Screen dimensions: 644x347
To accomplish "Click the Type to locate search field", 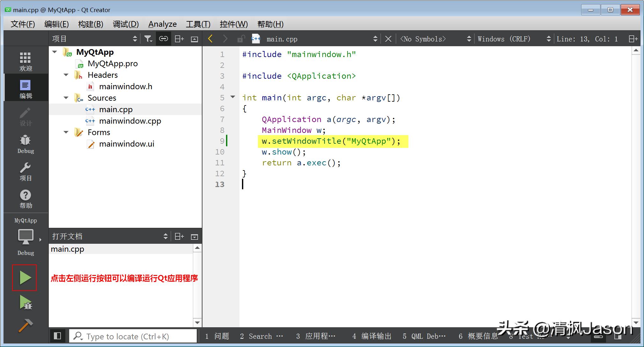I will click(x=134, y=336).
